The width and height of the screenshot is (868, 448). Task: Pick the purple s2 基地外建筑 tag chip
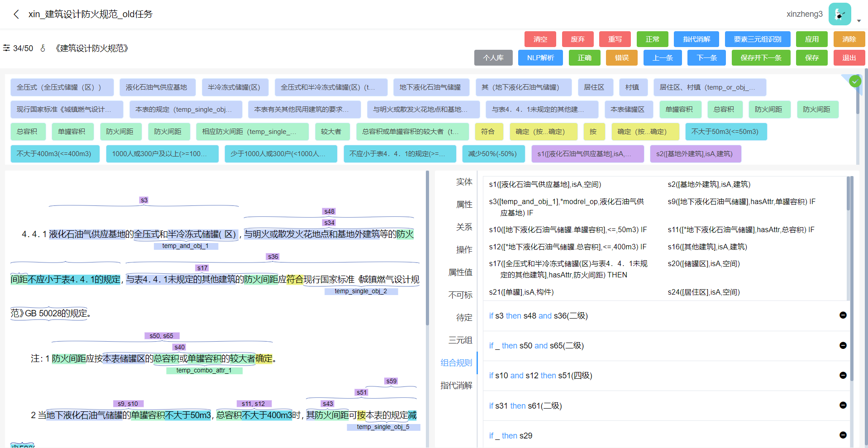tap(695, 154)
